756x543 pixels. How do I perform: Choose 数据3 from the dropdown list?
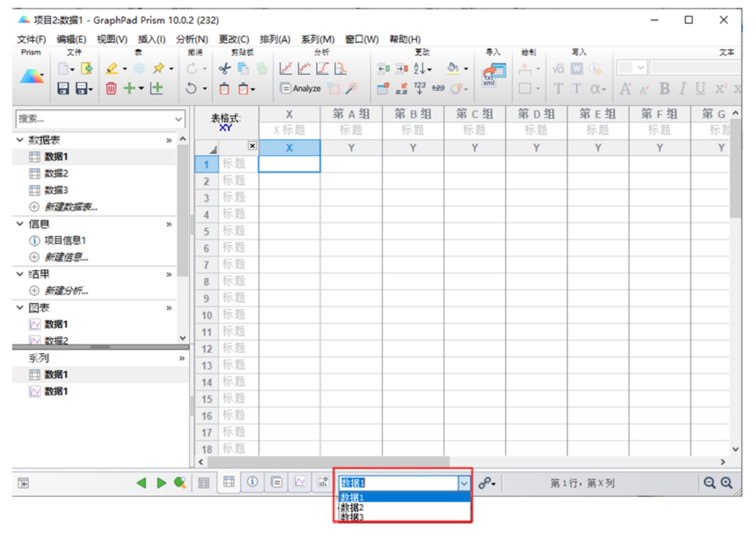pos(404,517)
